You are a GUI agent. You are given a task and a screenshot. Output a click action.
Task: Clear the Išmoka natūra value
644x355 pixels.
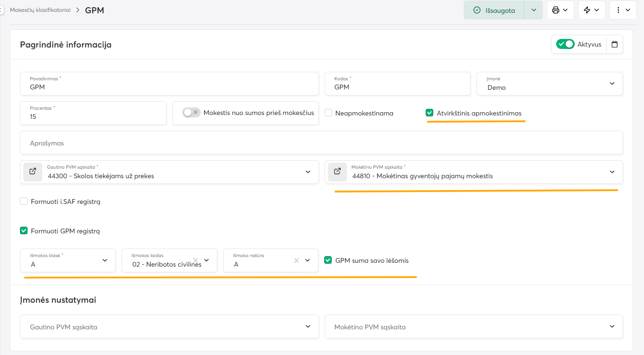297,260
